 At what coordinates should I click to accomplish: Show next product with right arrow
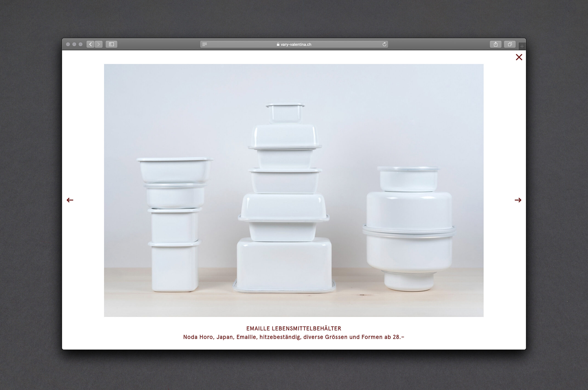(518, 200)
